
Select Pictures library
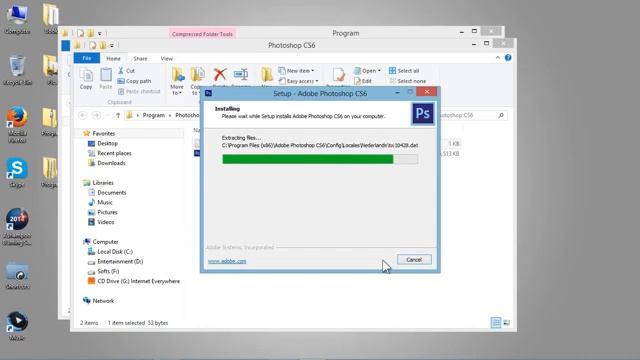(x=107, y=212)
